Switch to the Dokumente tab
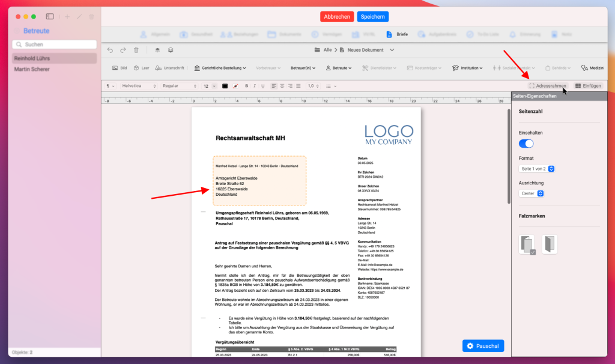This screenshot has width=615, height=364. click(x=284, y=34)
